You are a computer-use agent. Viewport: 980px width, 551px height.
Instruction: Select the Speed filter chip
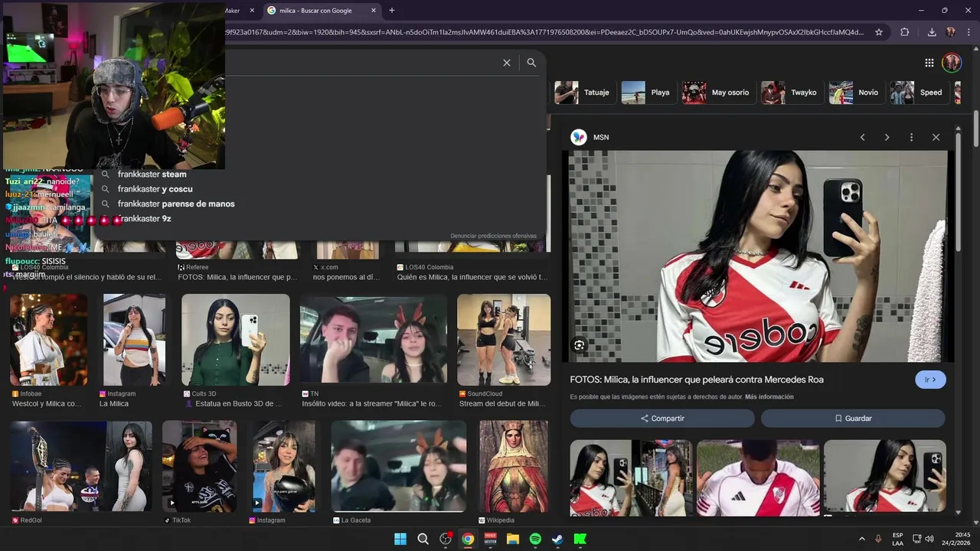pyautogui.click(x=920, y=93)
